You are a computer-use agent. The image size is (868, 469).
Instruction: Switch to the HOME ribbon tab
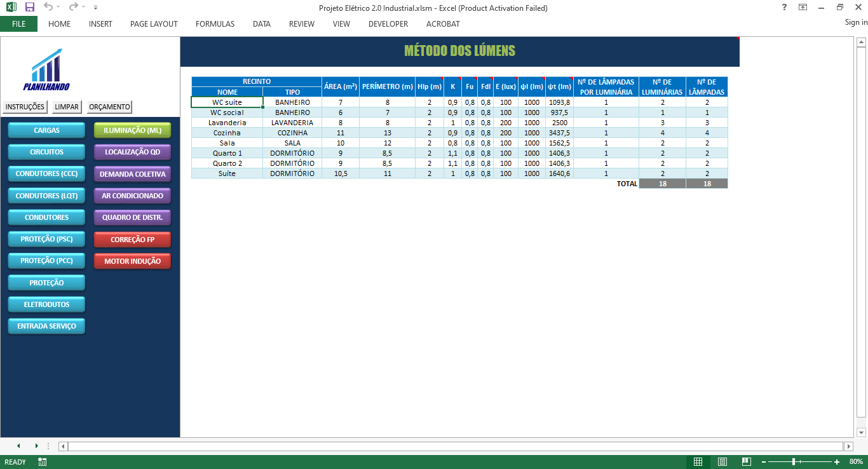pos(59,24)
